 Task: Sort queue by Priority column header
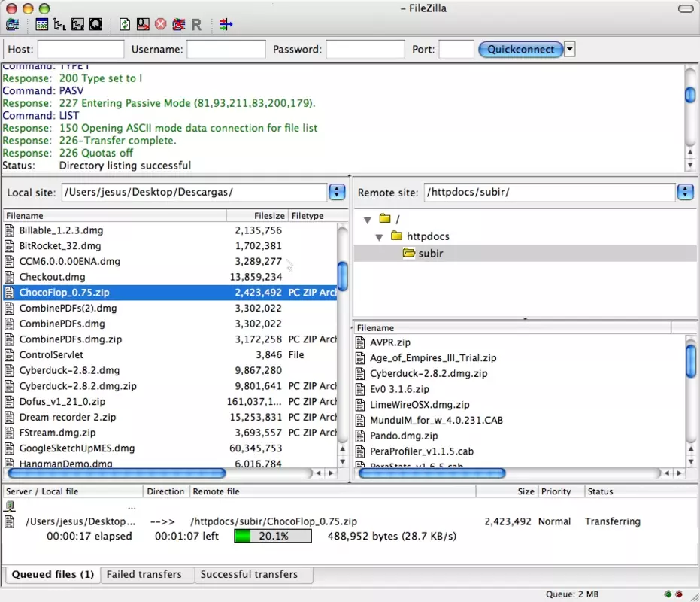point(561,491)
